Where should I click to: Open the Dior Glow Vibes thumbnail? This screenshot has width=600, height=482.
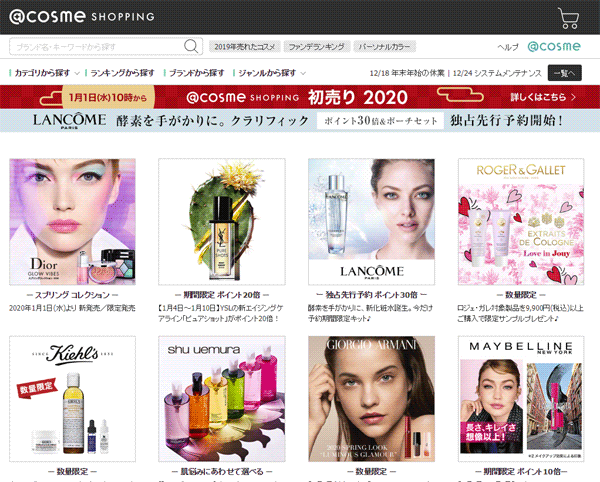pyautogui.click(x=72, y=221)
